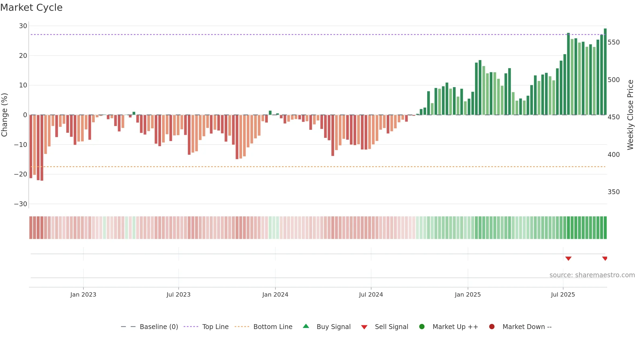The width and height of the screenshot is (644, 362).
Task: Click the darkest green heat-strip cell at right end
Action: pyautogui.click(x=605, y=228)
